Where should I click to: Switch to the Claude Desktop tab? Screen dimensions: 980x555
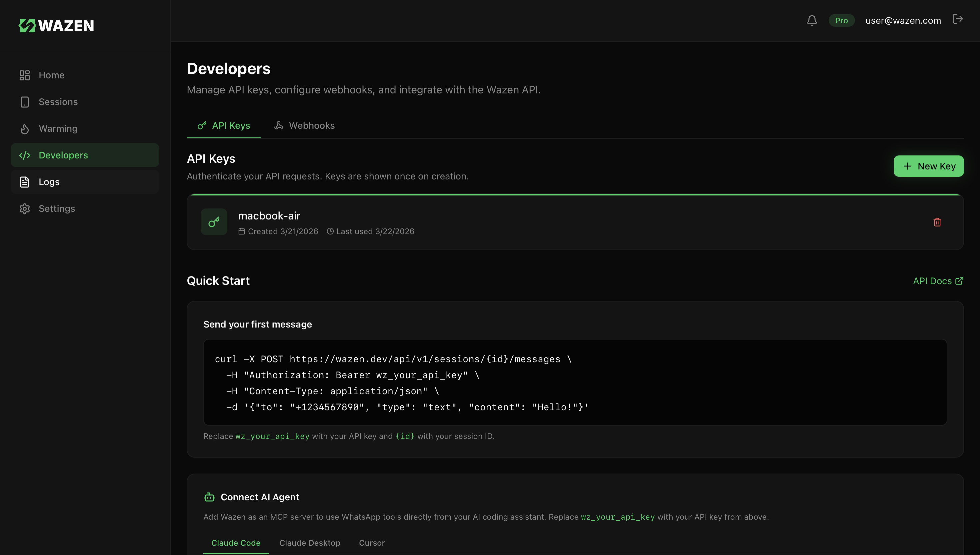pyautogui.click(x=310, y=543)
